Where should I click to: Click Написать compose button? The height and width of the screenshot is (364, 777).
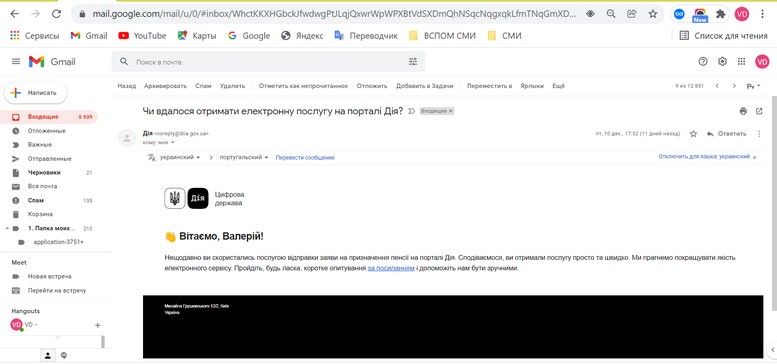pos(36,93)
